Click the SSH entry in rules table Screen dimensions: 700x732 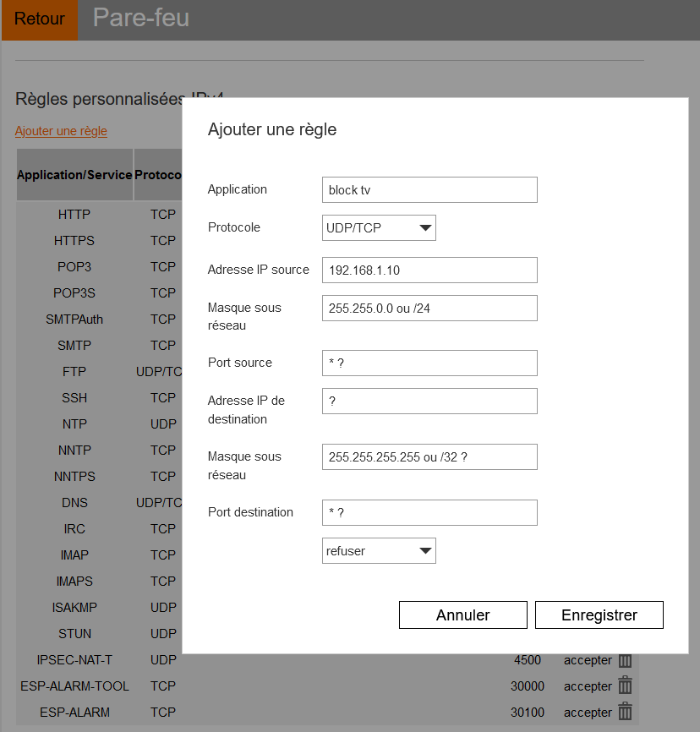pyautogui.click(x=74, y=398)
